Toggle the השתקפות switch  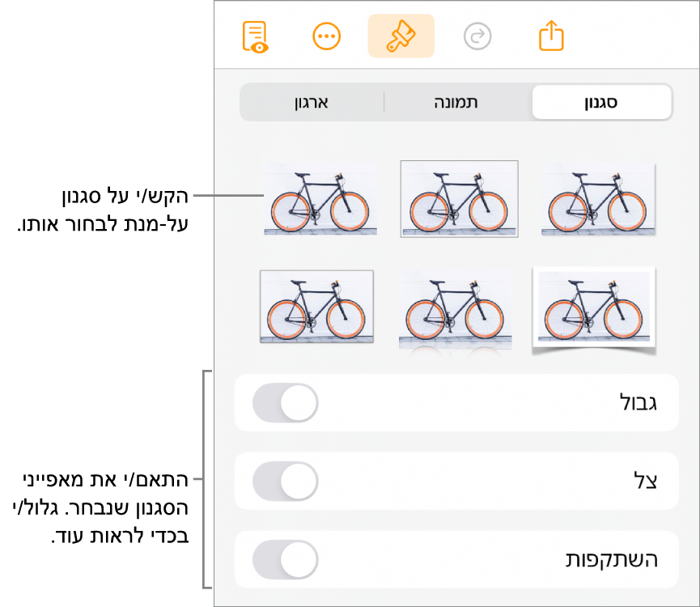(286, 560)
